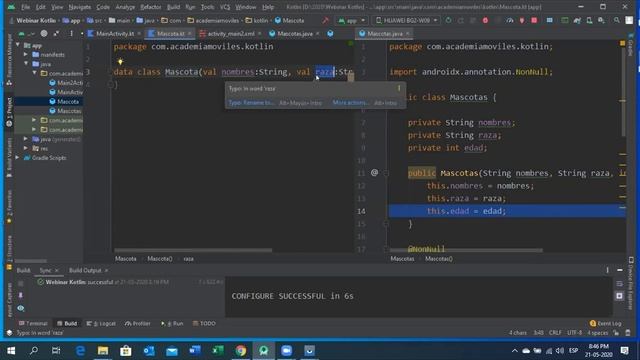Click the Kotlin editor horizontal scrollbar
The height and width of the screenshot is (360, 640).
(193, 250)
